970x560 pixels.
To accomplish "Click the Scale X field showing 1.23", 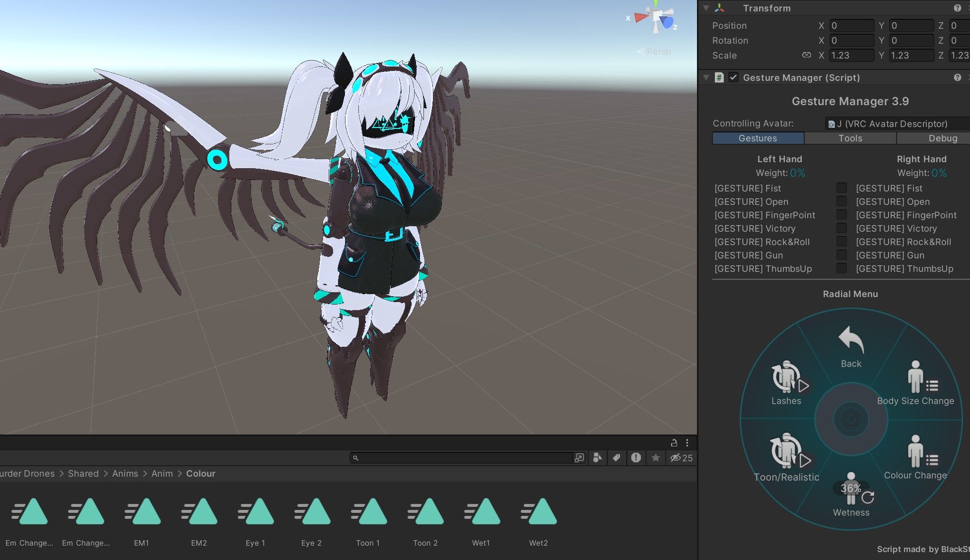I will (851, 55).
